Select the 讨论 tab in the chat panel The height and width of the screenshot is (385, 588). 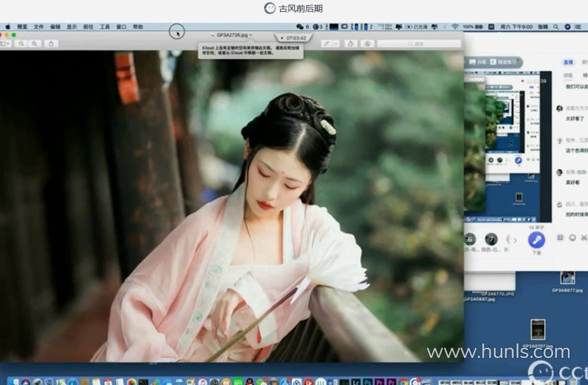coord(568,75)
